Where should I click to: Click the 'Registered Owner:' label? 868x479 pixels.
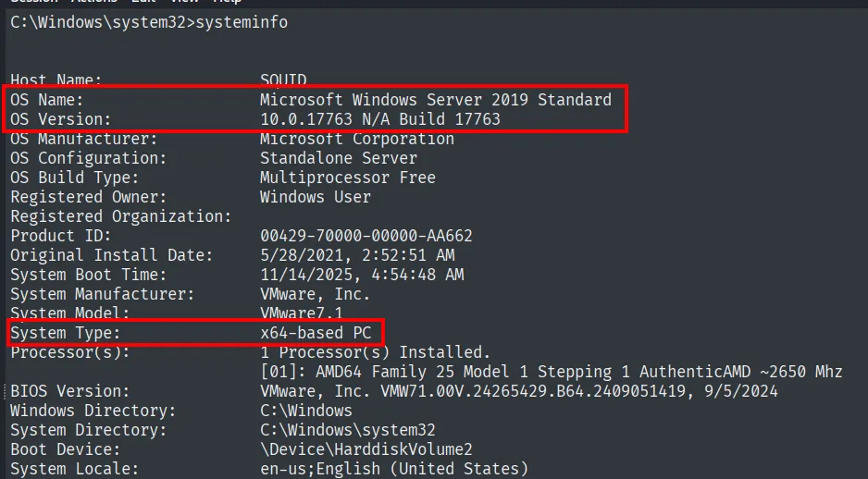point(89,197)
